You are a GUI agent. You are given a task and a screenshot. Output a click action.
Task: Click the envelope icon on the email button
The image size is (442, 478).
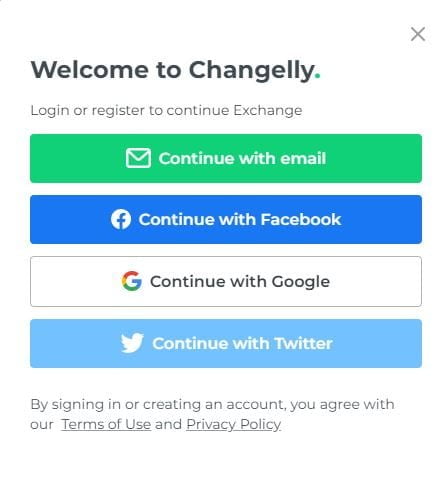point(138,158)
